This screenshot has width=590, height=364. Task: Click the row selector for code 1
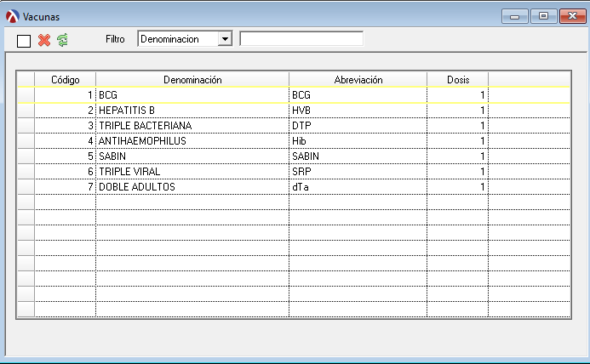click(26, 95)
